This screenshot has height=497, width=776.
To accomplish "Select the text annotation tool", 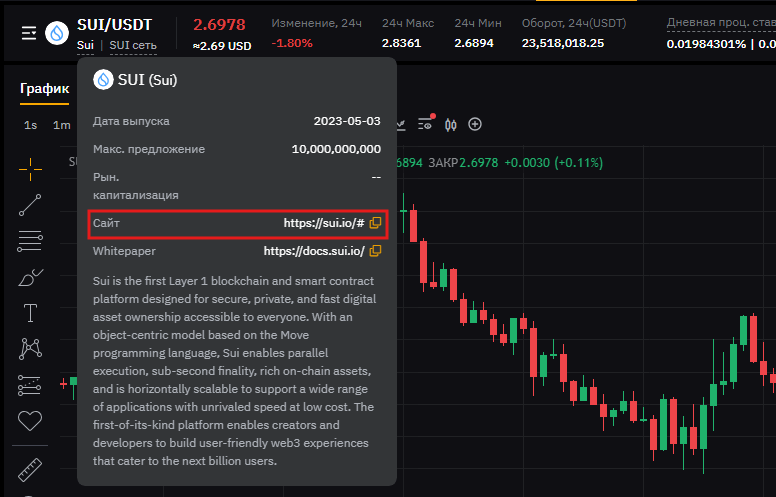I will pos(31,313).
